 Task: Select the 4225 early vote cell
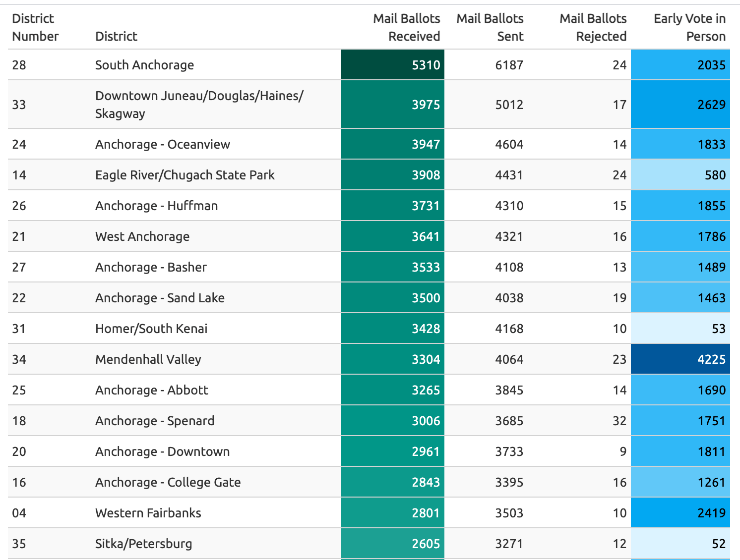pyautogui.click(x=680, y=359)
